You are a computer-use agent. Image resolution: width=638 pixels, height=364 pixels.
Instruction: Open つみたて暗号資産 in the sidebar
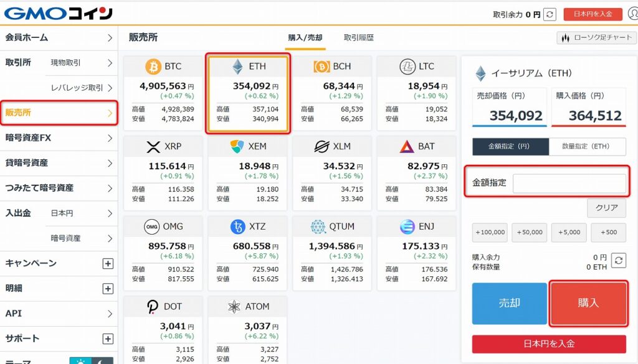coord(59,188)
